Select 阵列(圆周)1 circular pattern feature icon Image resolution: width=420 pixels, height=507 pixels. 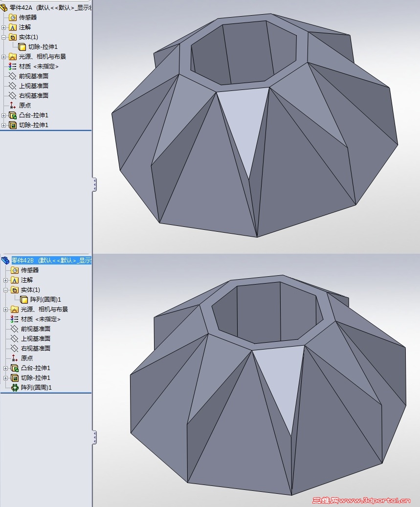click(15, 388)
